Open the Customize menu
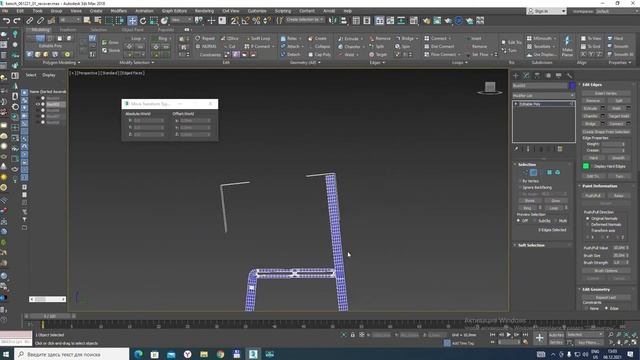The height and width of the screenshot is (360, 640). click(x=257, y=11)
